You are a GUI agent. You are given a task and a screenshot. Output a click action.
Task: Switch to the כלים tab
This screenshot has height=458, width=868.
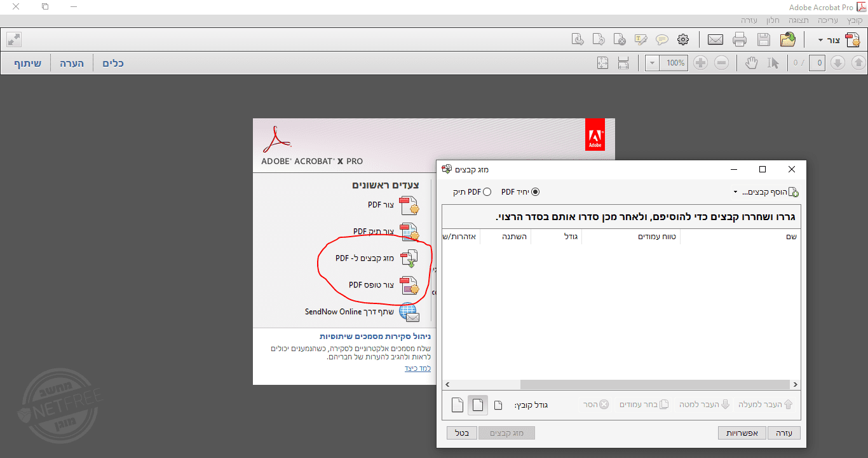tap(112, 62)
